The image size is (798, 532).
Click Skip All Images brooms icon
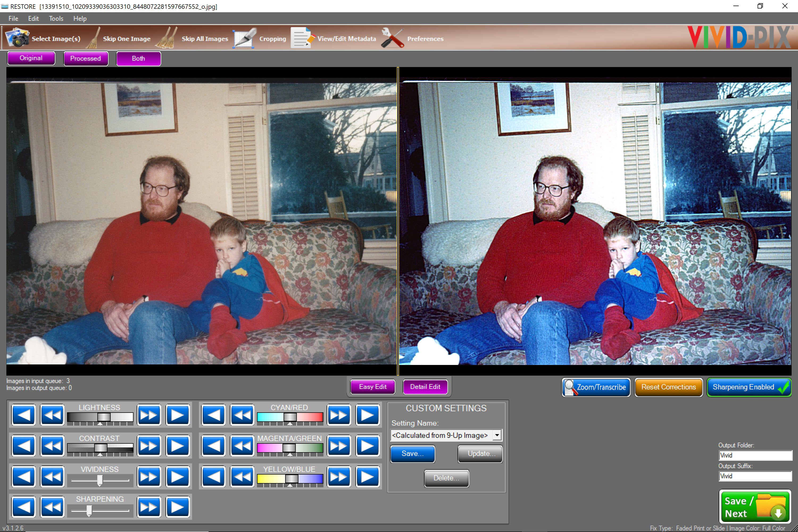click(166, 38)
